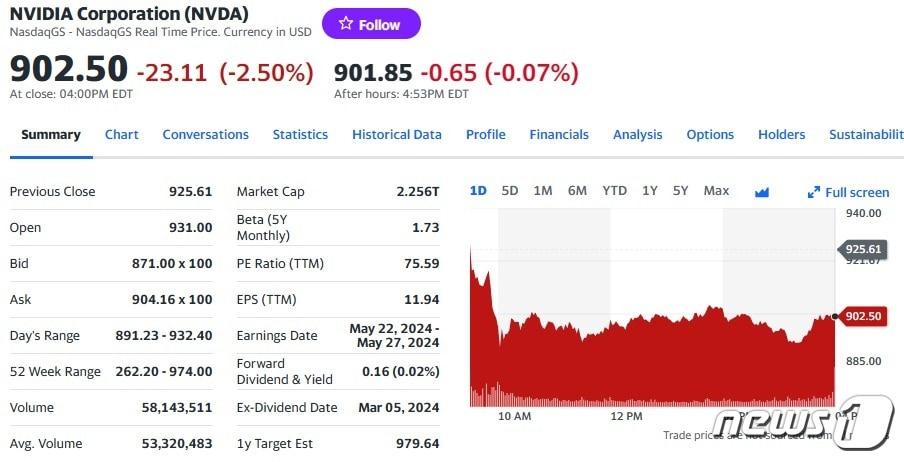Screen dimensions: 904x462
Task: Show the Holders tab
Action: 781,135
